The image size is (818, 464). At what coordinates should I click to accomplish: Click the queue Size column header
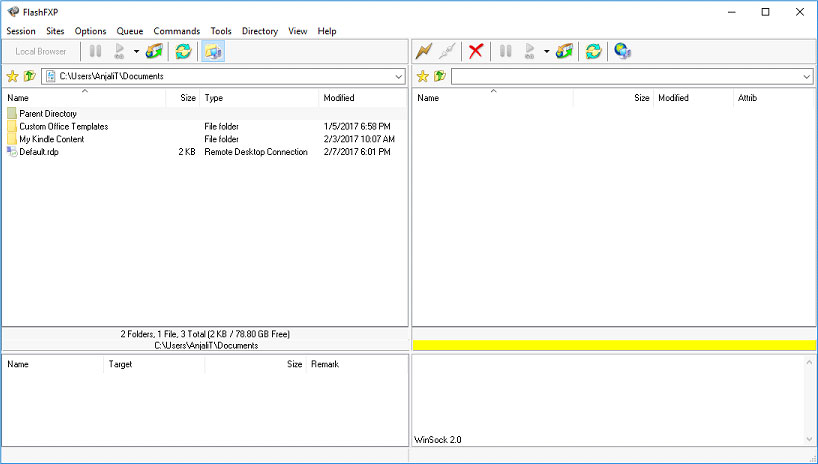click(x=256, y=364)
